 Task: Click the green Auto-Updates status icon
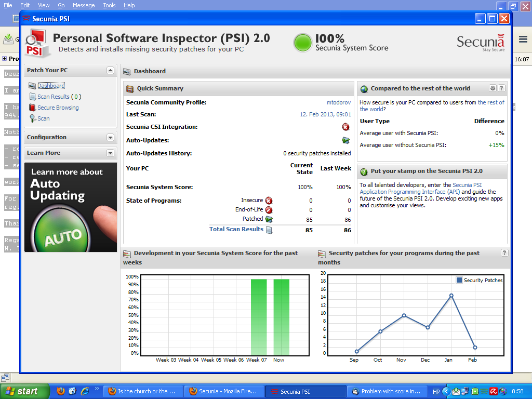pos(345,140)
